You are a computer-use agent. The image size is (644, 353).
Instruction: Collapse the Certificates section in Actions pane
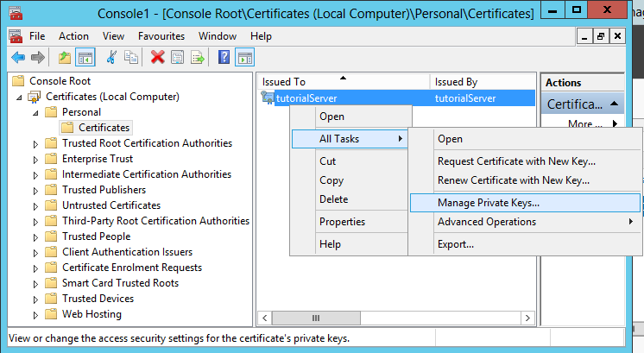[616, 104]
